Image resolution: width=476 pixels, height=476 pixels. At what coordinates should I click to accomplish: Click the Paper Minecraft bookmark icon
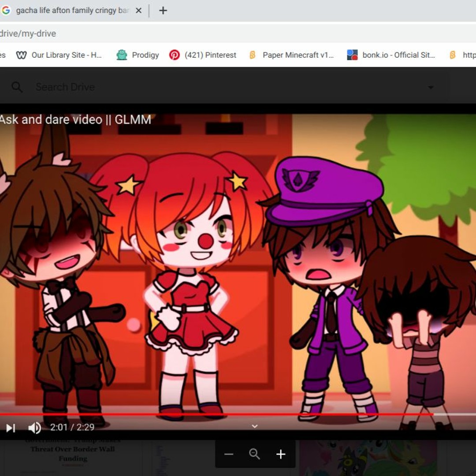[252, 55]
